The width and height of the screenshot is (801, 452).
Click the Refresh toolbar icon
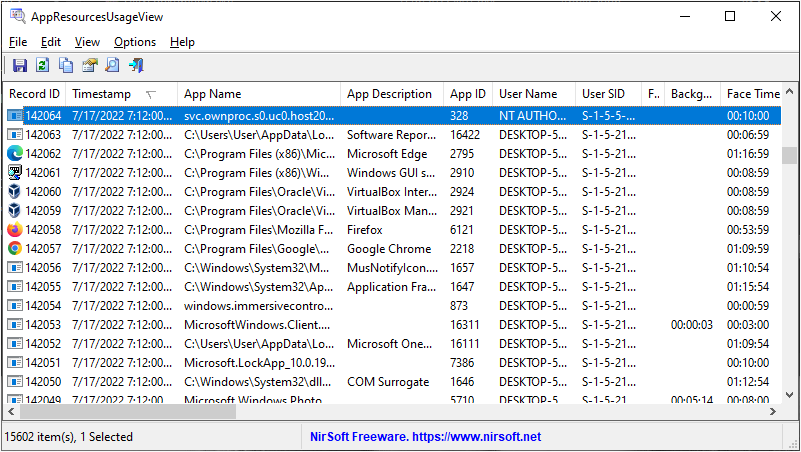(x=42, y=65)
